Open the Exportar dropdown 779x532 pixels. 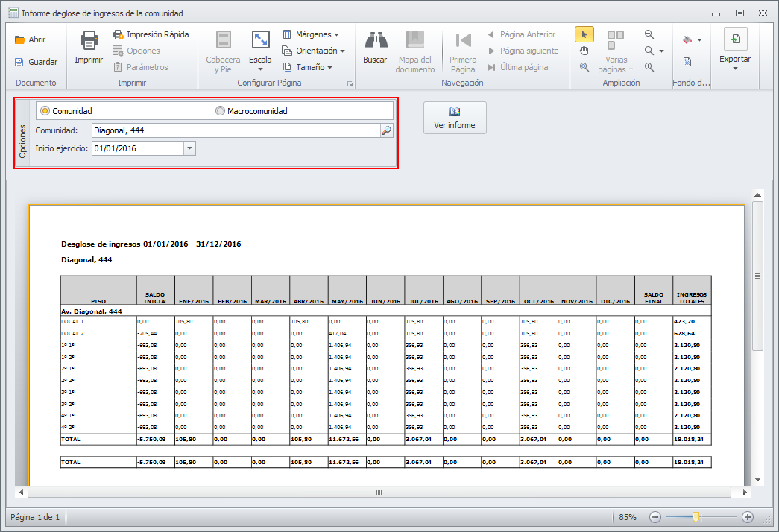(735, 51)
